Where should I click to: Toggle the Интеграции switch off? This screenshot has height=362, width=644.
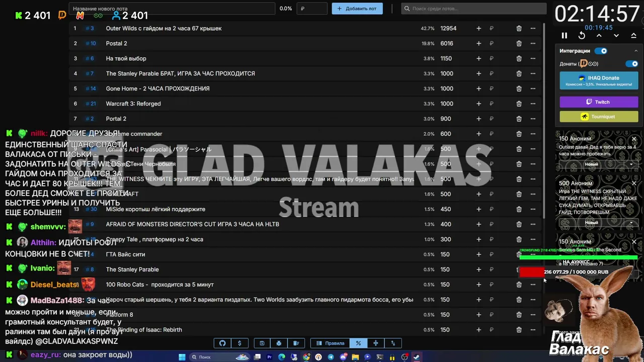point(601,51)
